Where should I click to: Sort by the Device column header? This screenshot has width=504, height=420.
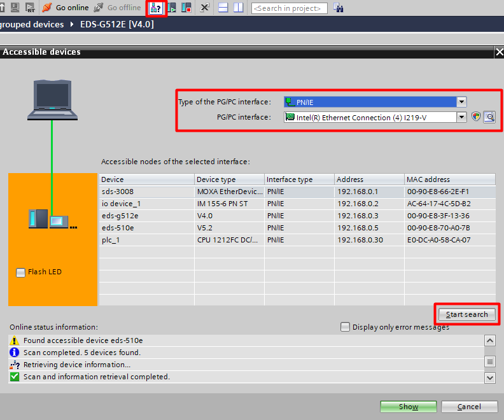(146, 179)
